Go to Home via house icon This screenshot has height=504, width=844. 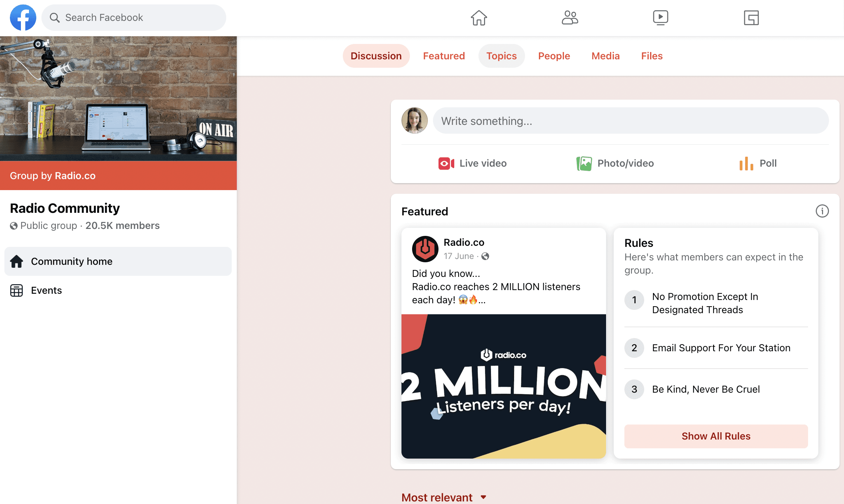[x=479, y=18]
